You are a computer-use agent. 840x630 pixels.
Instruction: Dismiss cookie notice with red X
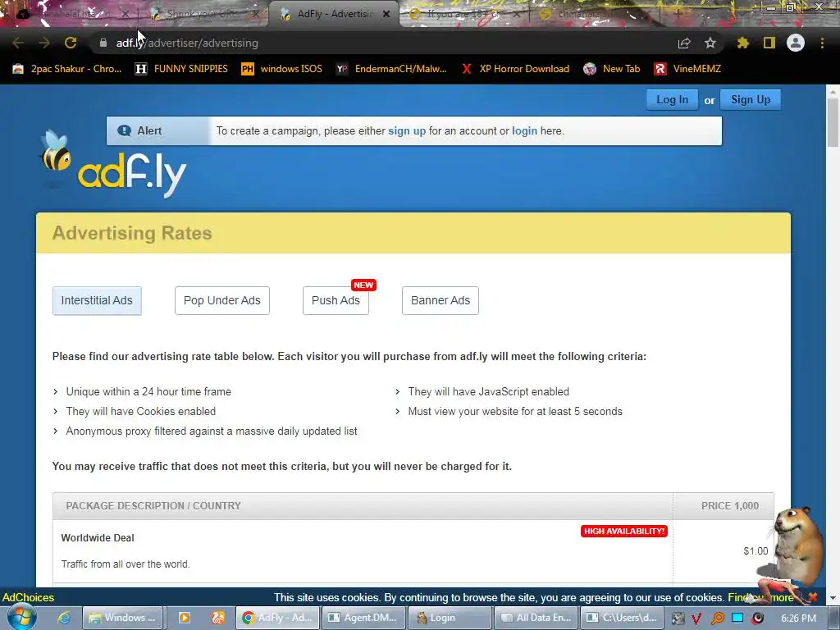click(813, 597)
